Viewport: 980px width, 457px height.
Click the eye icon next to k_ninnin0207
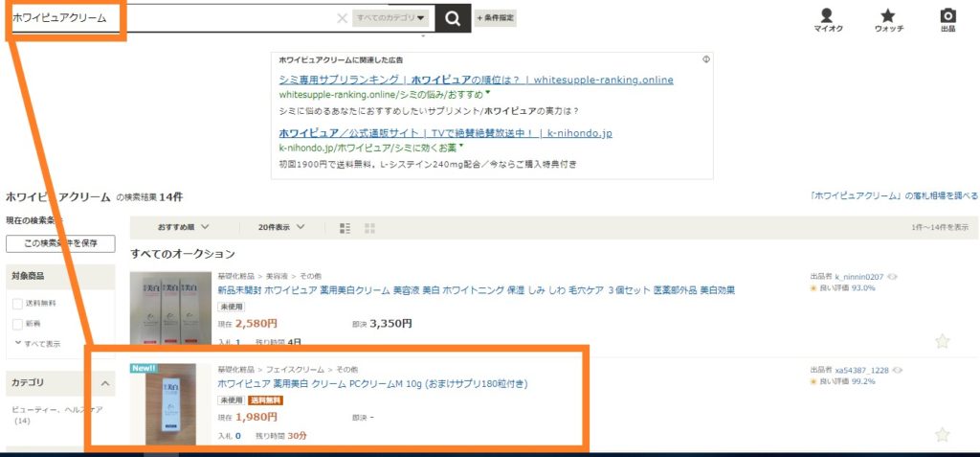point(893,277)
